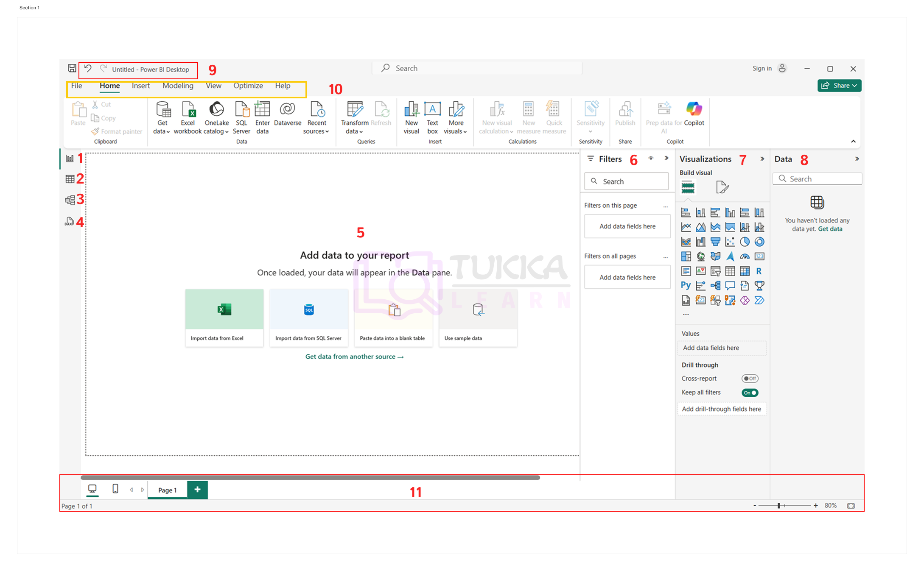924x571 pixels.
Task: Toggle Cross-report drill through switch
Action: pos(750,379)
